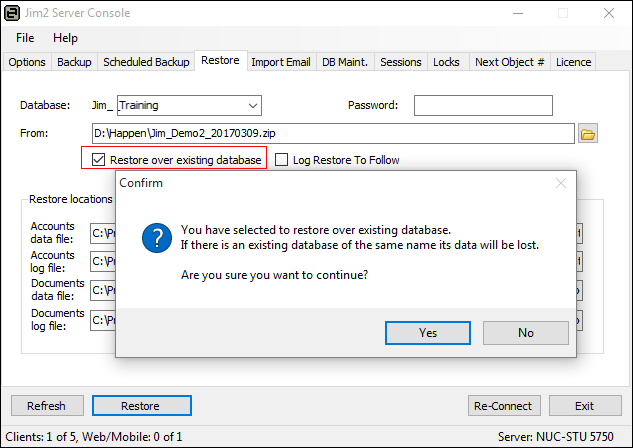
Task: Minimize the Jim2 Server Console window
Action: (518, 13)
